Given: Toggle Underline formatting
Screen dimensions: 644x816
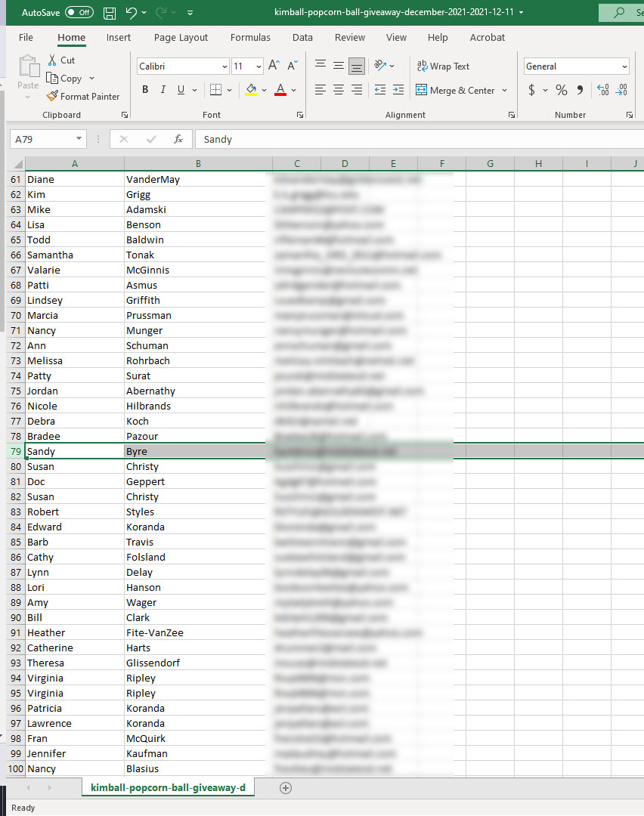Looking at the screenshot, I should pyautogui.click(x=181, y=90).
